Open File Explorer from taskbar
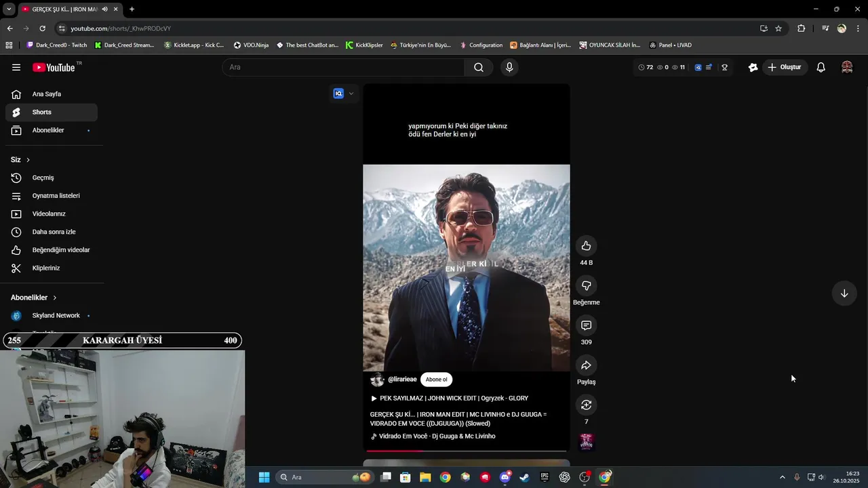Image resolution: width=868 pixels, height=488 pixels. click(425, 477)
